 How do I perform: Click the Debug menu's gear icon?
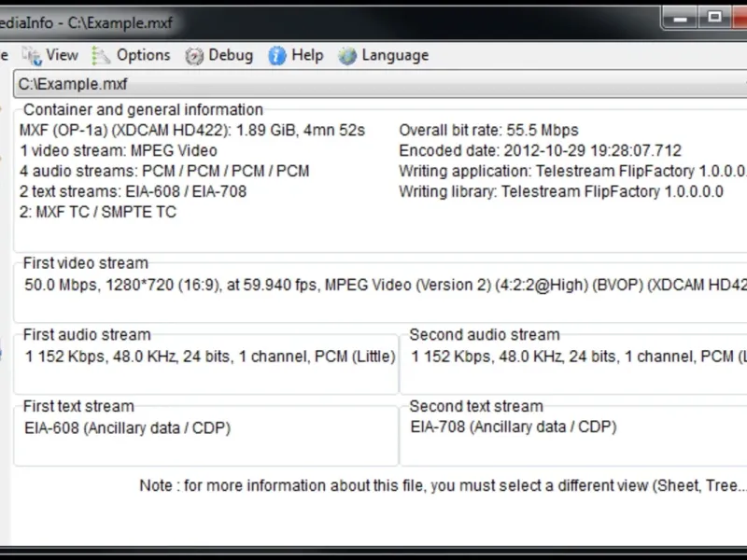pos(194,56)
